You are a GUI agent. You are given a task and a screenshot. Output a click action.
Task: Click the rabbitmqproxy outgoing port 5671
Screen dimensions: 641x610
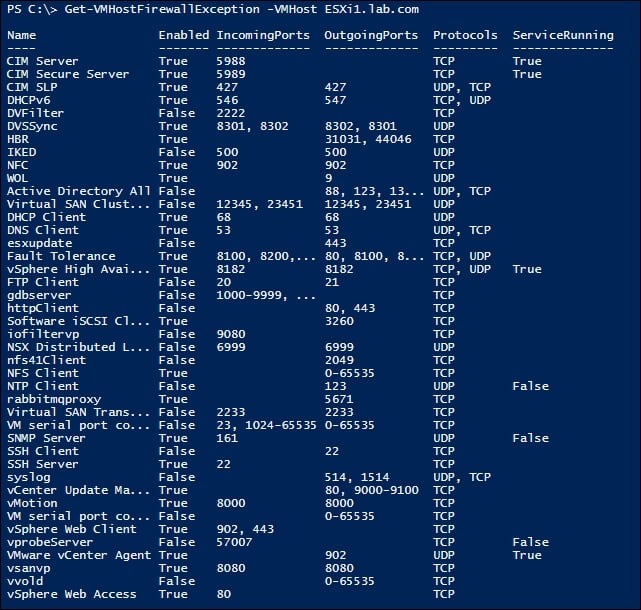(339, 399)
